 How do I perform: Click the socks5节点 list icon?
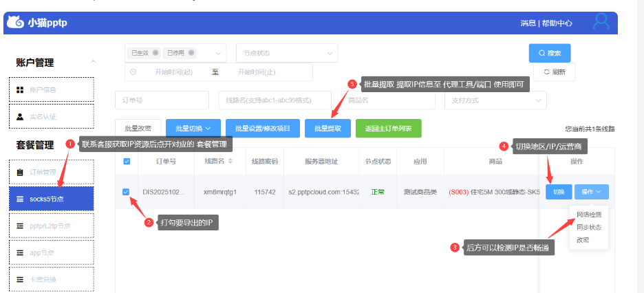[x=20, y=199]
